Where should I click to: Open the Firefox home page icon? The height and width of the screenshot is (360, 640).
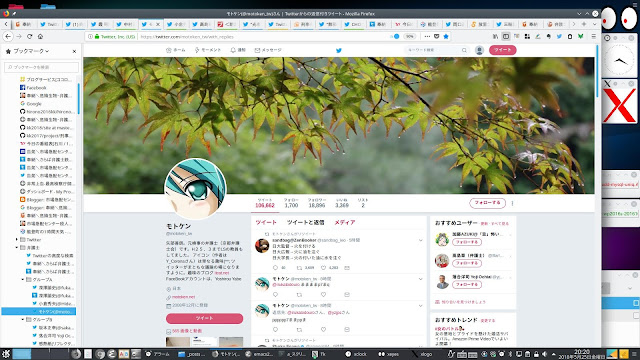(40, 36)
